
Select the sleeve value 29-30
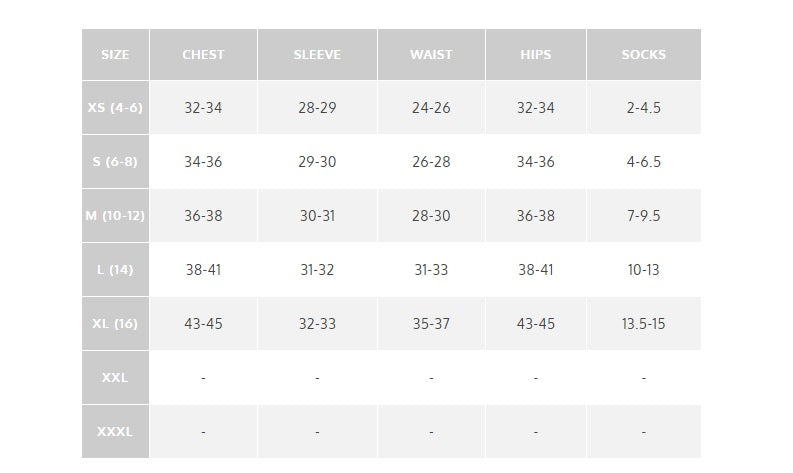pos(317,162)
